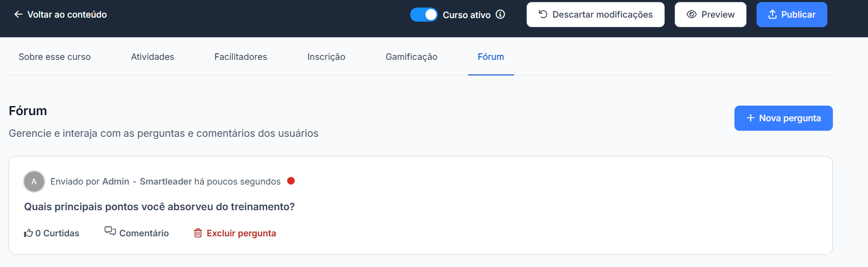This screenshot has width=868, height=267.
Task: Click the user avatar with letter A
Action: pos(34,182)
